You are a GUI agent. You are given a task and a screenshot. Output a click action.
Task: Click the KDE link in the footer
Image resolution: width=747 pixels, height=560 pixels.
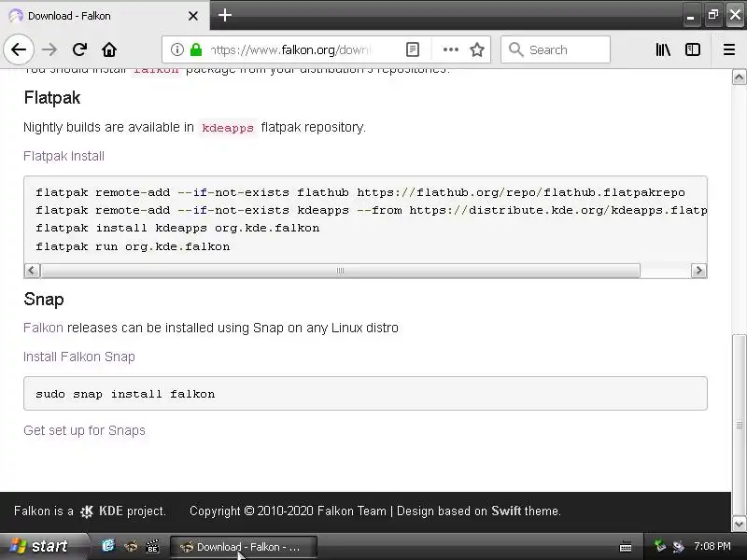[110, 511]
